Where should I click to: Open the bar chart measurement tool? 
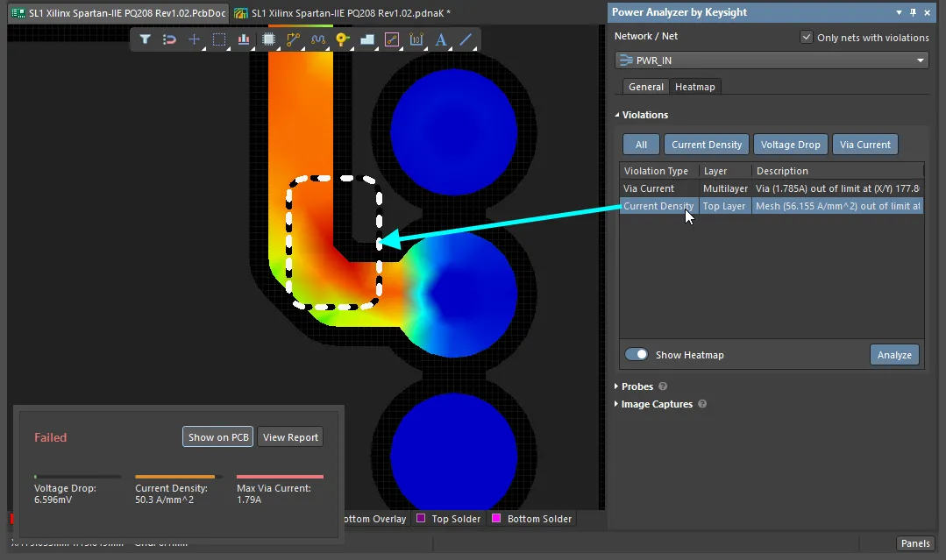pyautogui.click(x=244, y=39)
